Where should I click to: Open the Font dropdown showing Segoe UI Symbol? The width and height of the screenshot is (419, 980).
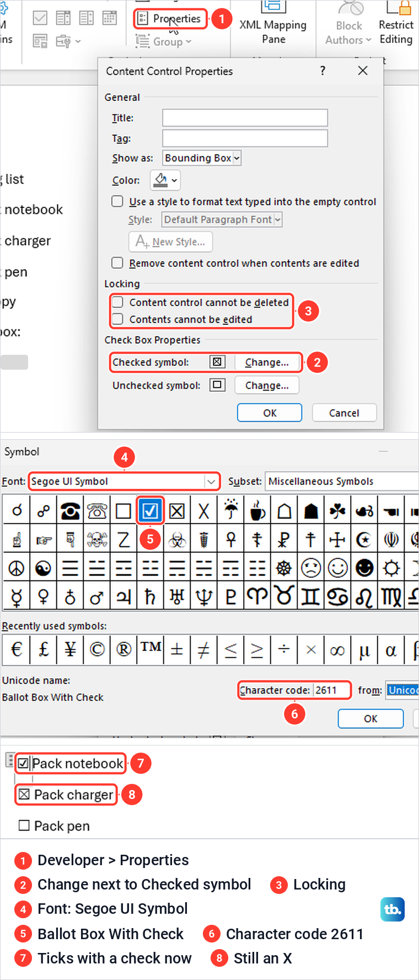point(124,481)
